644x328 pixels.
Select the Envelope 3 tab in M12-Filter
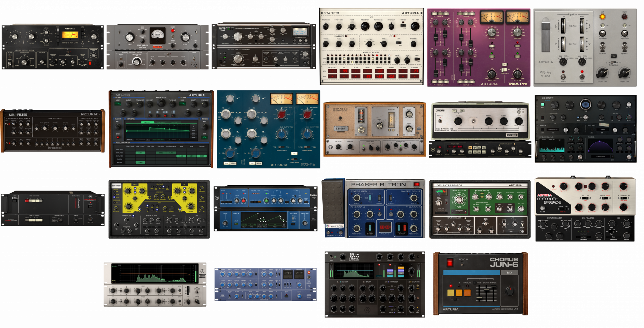coord(174,122)
